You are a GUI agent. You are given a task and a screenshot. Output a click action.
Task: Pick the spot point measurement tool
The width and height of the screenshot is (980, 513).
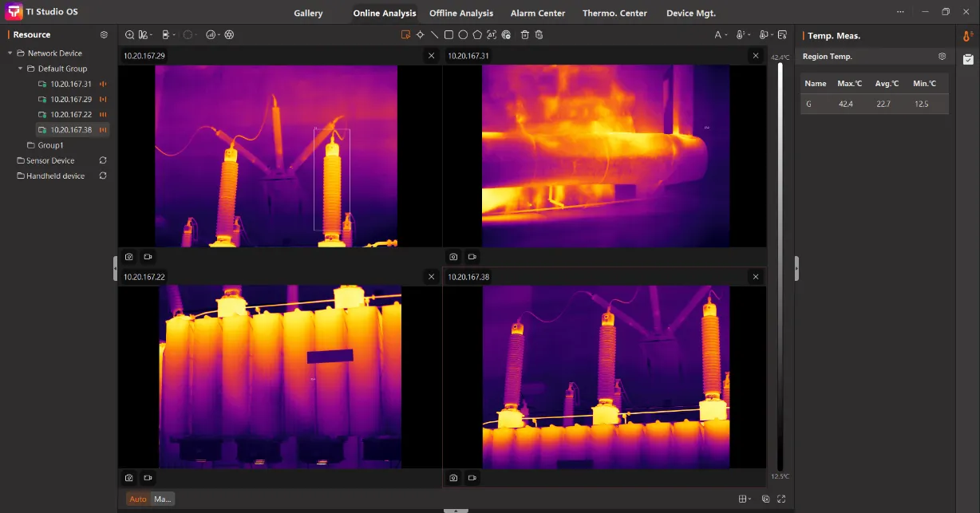[x=420, y=35]
